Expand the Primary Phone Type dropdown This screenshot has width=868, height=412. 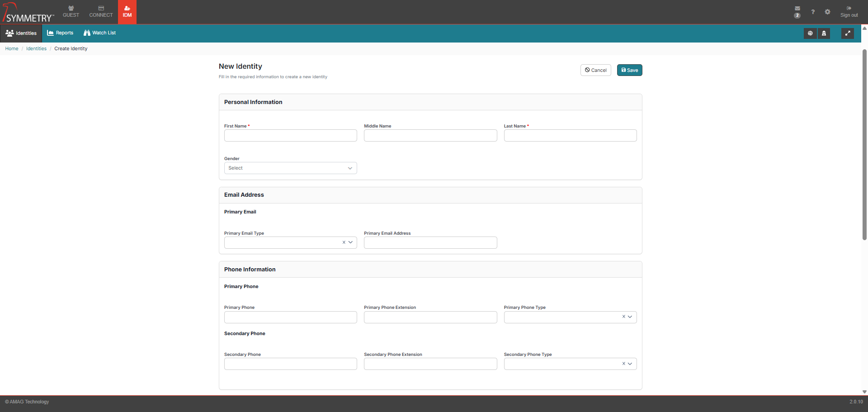[x=630, y=317]
